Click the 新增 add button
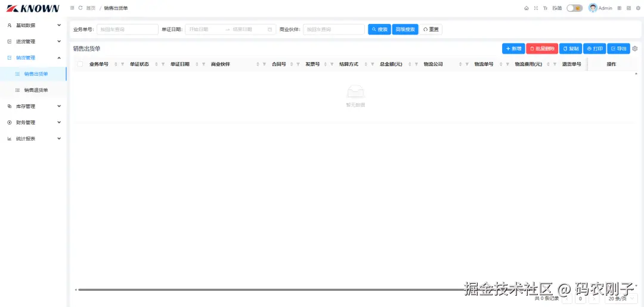644x307 pixels. coord(513,48)
